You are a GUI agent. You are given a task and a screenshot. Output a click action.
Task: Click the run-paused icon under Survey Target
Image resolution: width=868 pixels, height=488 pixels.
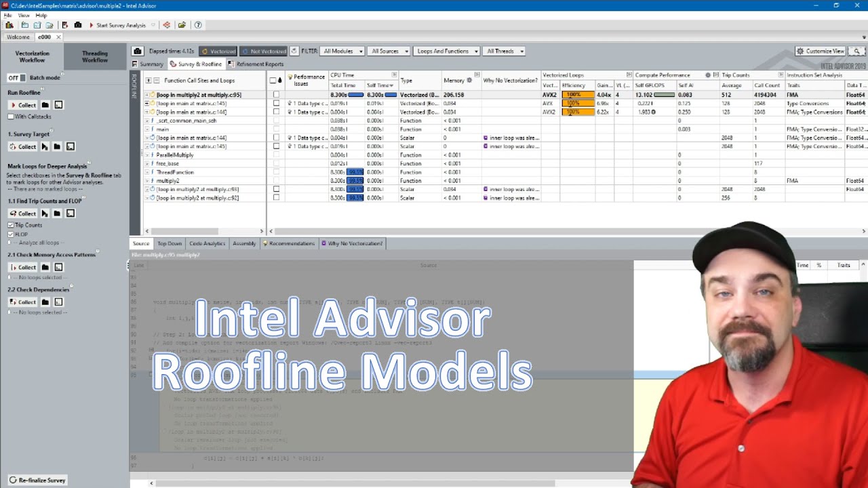[x=45, y=146]
